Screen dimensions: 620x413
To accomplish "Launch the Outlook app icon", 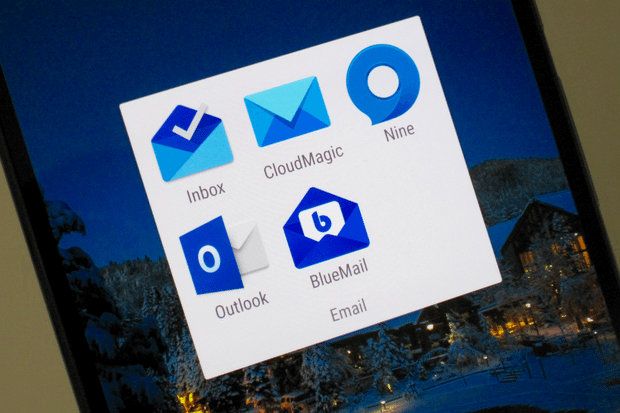I will pos(224,255).
